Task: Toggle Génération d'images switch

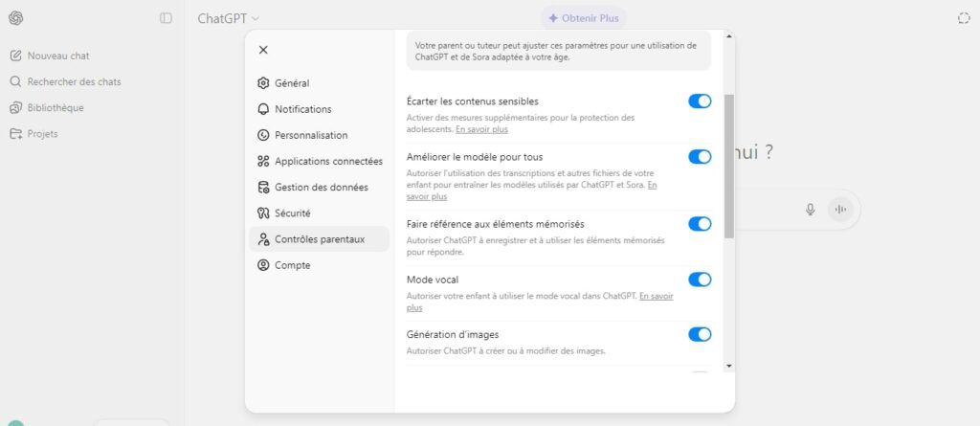Action: coord(700,334)
